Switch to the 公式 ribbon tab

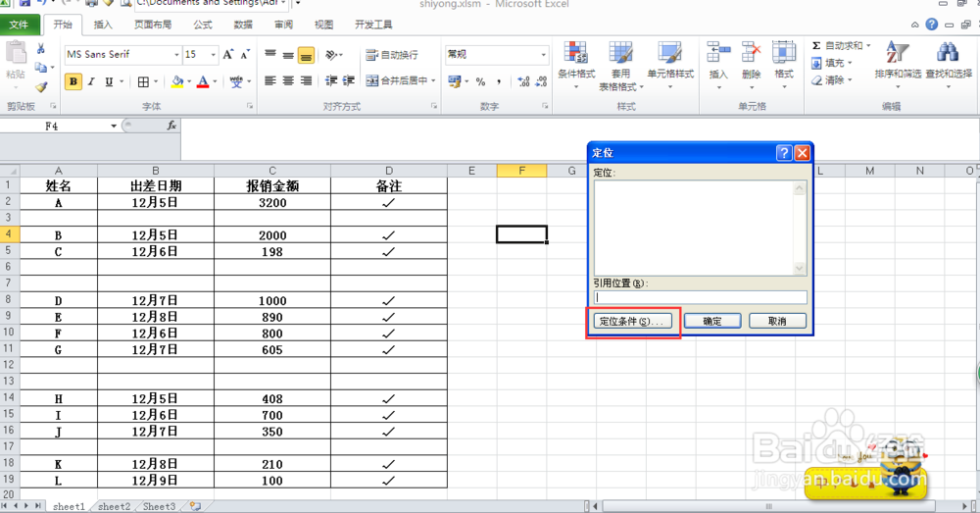point(203,25)
